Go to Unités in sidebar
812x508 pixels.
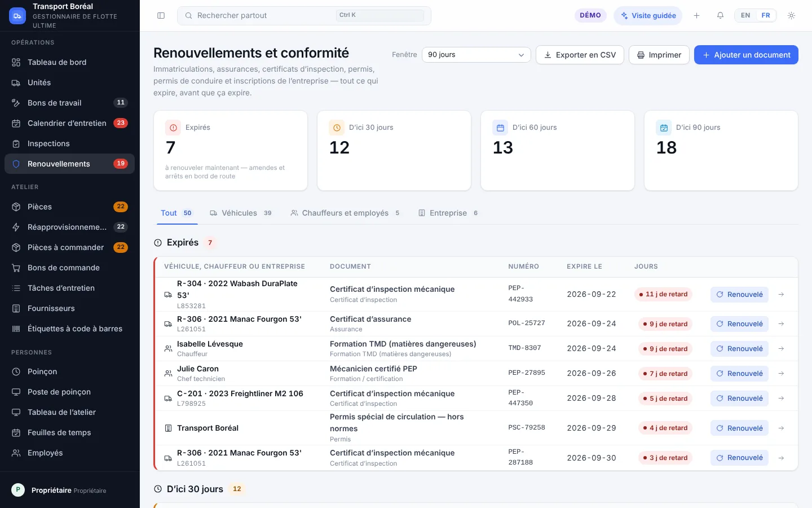(x=69, y=82)
